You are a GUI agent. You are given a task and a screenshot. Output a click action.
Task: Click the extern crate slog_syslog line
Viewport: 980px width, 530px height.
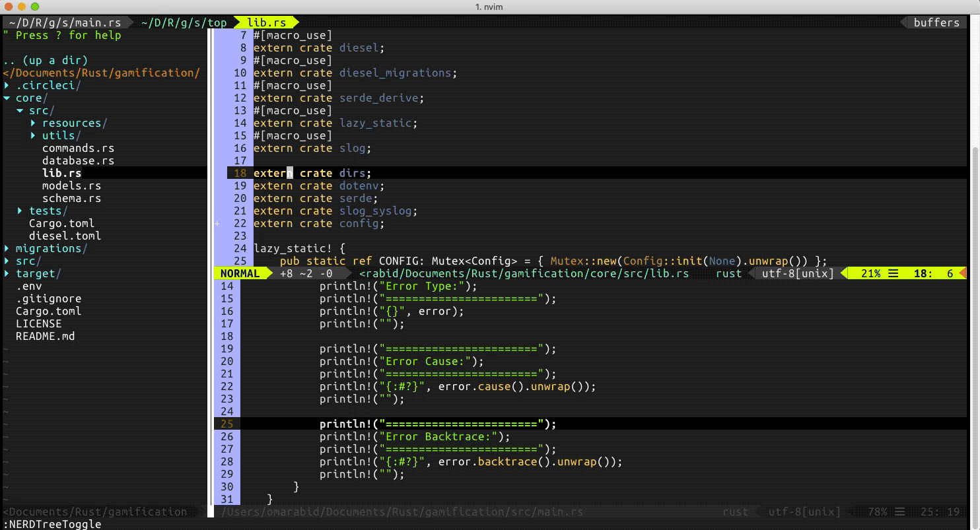pyautogui.click(x=335, y=211)
